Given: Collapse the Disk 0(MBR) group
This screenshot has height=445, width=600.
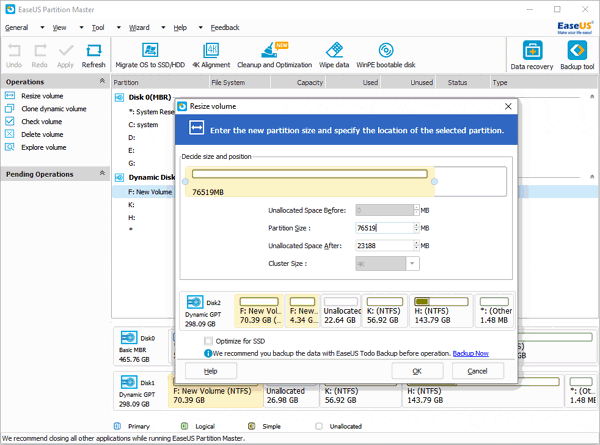Looking at the screenshot, I should click(x=592, y=97).
